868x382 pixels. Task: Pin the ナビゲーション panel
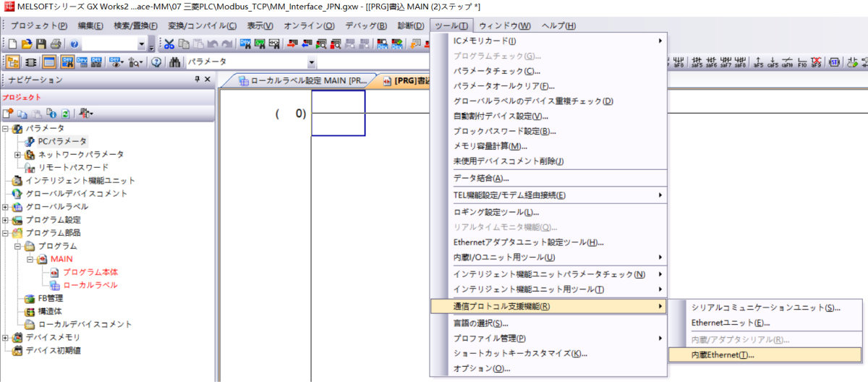(x=197, y=80)
